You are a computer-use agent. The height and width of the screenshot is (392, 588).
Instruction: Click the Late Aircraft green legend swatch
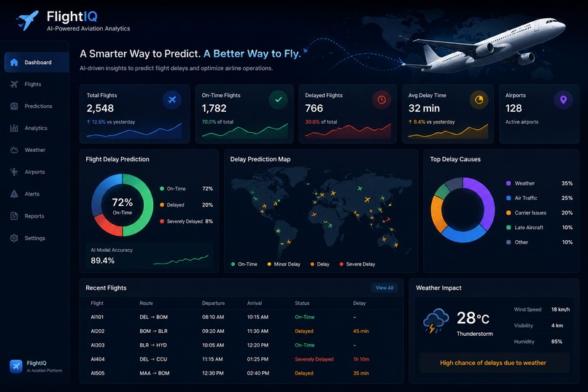(x=508, y=227)
